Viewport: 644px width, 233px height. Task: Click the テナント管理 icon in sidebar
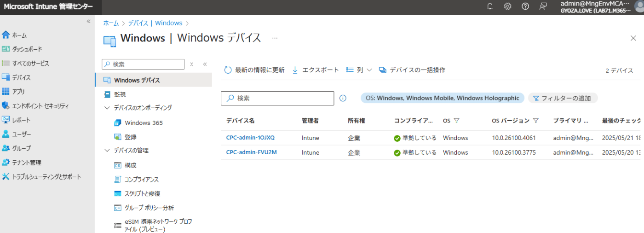[x=6, y=163]
